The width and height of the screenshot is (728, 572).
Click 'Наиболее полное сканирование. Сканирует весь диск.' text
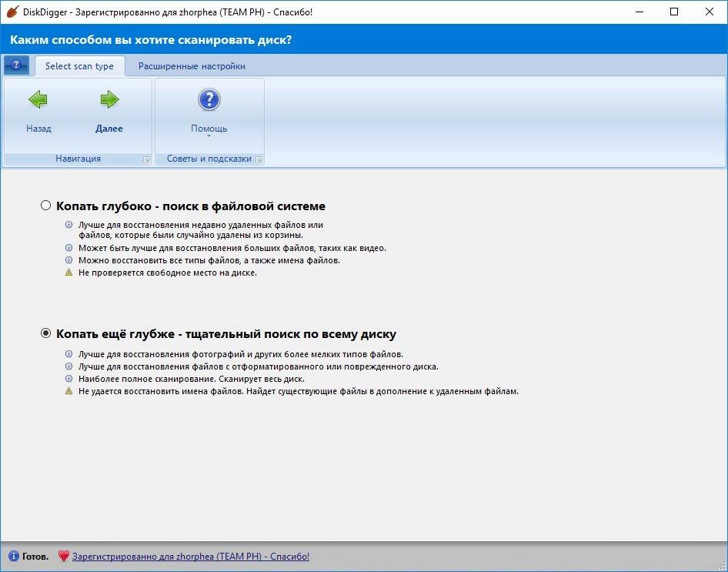click(192, 379)
